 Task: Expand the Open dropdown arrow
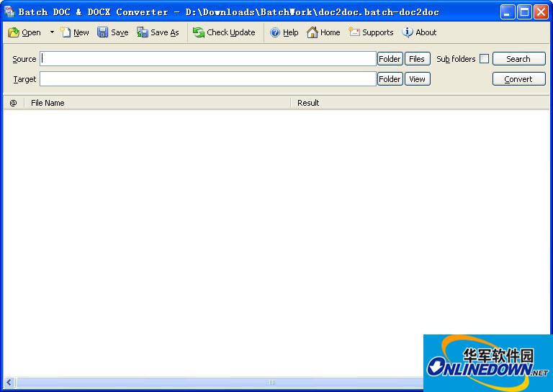(x=52, y=32)
